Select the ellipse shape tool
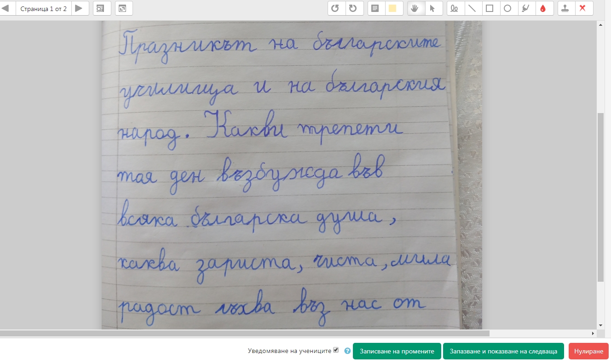The height and width of the screenshot is (364, 611). [507, 8]
